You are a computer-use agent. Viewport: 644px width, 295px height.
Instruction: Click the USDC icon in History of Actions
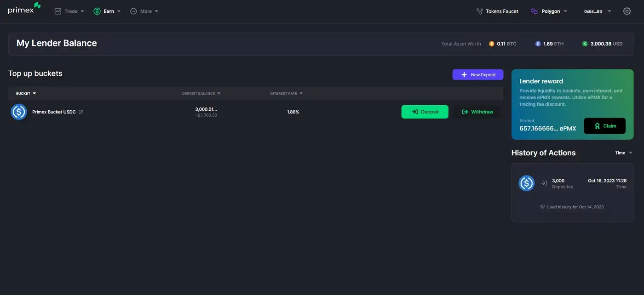pos(526,183)
